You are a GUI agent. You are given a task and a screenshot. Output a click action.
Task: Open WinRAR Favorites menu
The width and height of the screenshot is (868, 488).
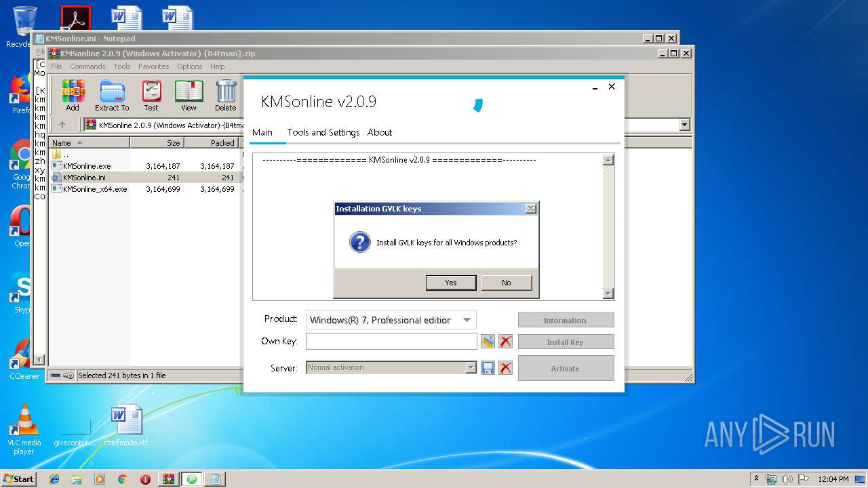(x=154, y=66)
